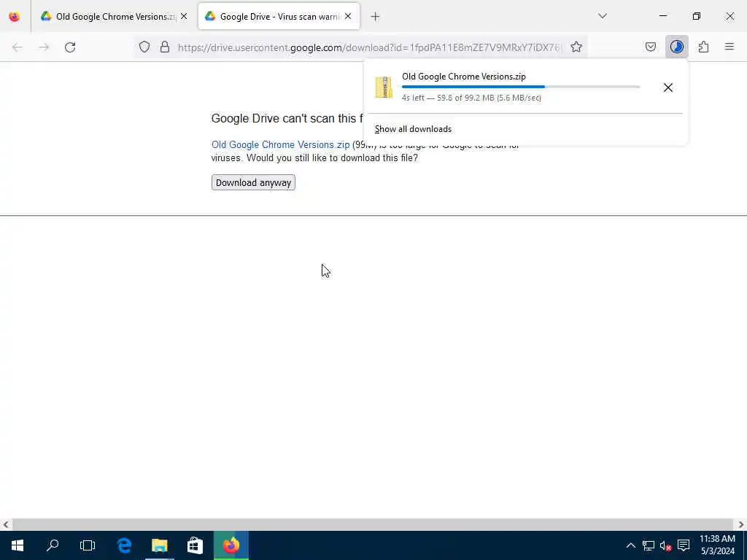Click the horizontal page scrollbar
Image resolution: width=747 pixels, height=560 pixels.
[x=373, y=524]
